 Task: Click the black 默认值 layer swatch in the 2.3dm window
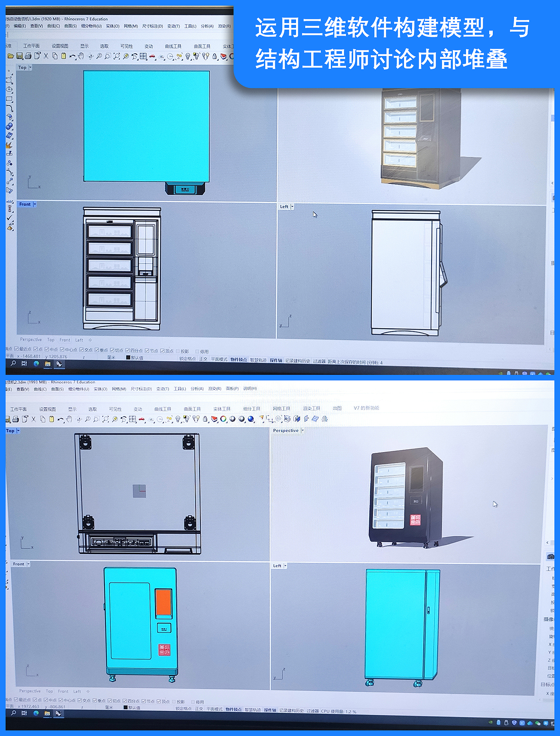(x=126, y=707)
